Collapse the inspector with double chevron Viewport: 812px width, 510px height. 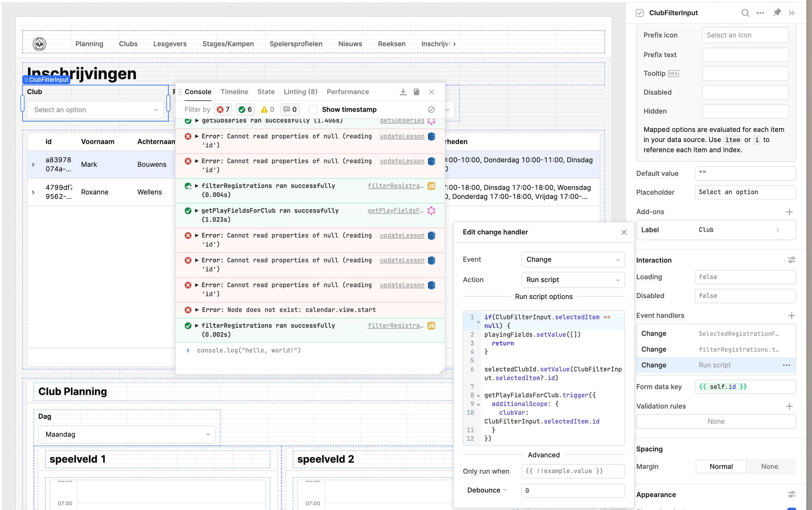pyautogui.click(x=792, y=13)
